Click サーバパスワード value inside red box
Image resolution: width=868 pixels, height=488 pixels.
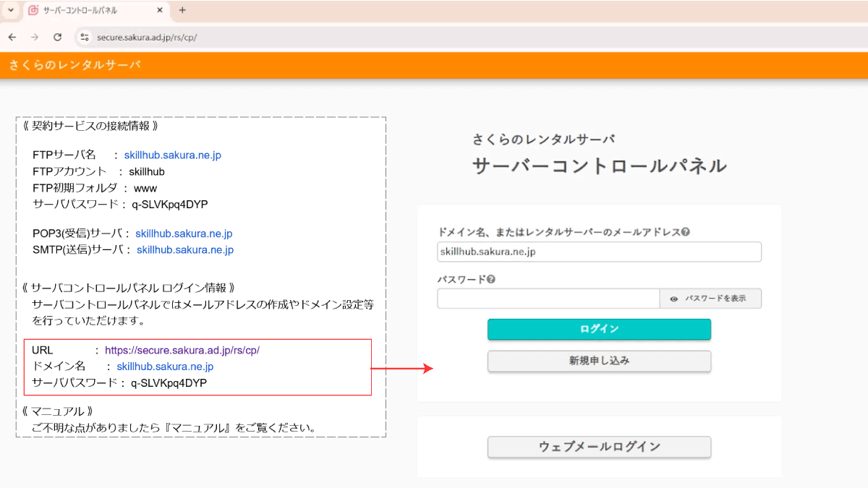pos(169,383)
